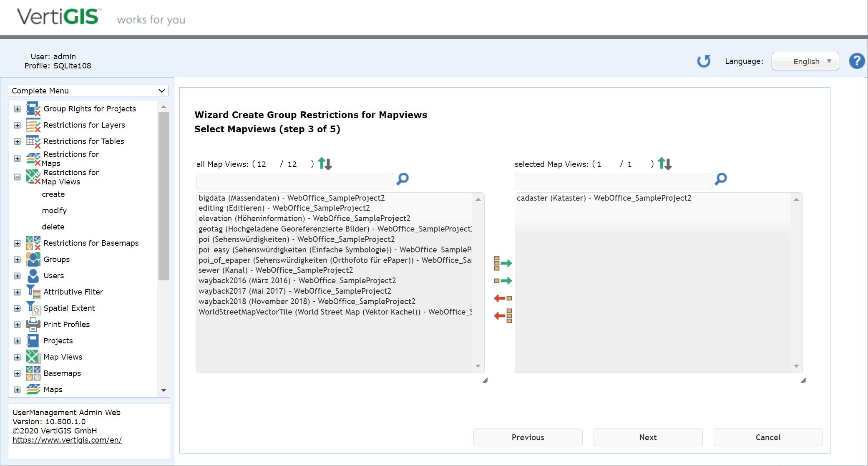The width and height of the screenshot is (868, 466).
Task: Open the Restrictions for Tables icon
Action: point(33,141)
